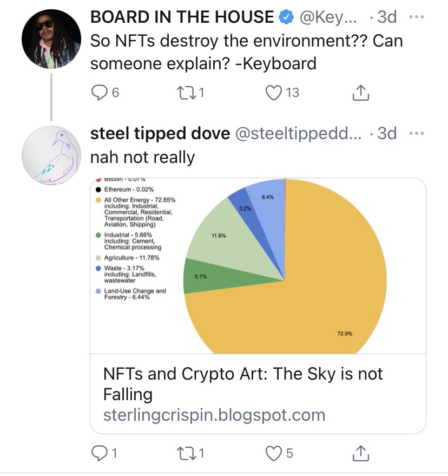Open more options on steel tipped dove tweet

416,133
